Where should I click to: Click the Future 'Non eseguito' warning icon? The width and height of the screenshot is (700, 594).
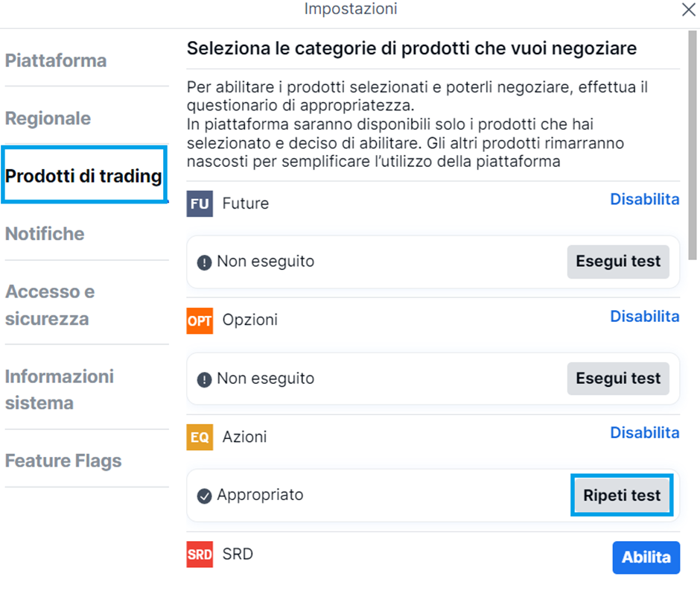205,262
